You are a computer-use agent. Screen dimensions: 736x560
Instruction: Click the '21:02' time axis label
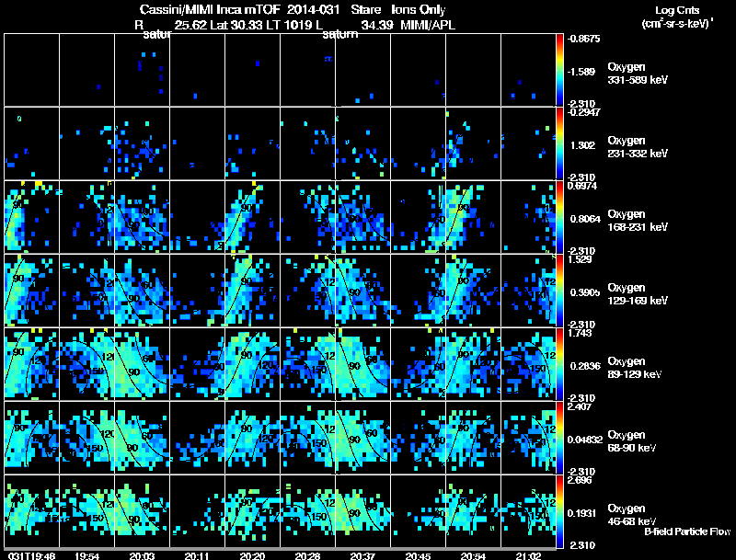tap(528, 555)
